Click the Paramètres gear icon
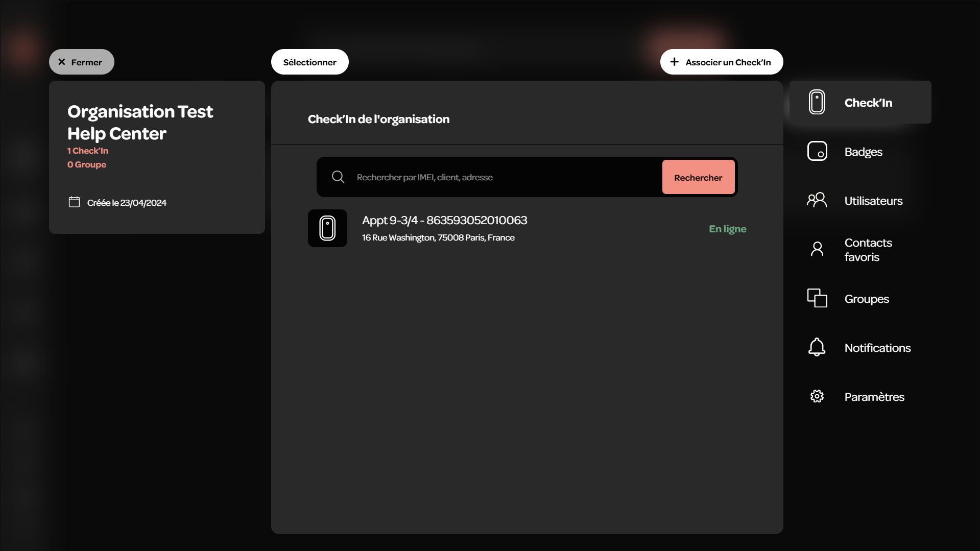Image resolution: width=980 pixels, height=551 pixels. click(817, 396)
